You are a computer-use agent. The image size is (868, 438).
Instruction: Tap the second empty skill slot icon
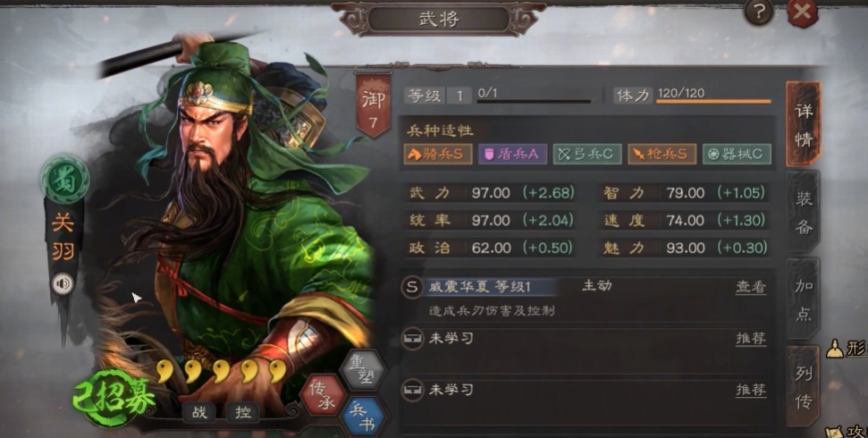coord(411,389)
